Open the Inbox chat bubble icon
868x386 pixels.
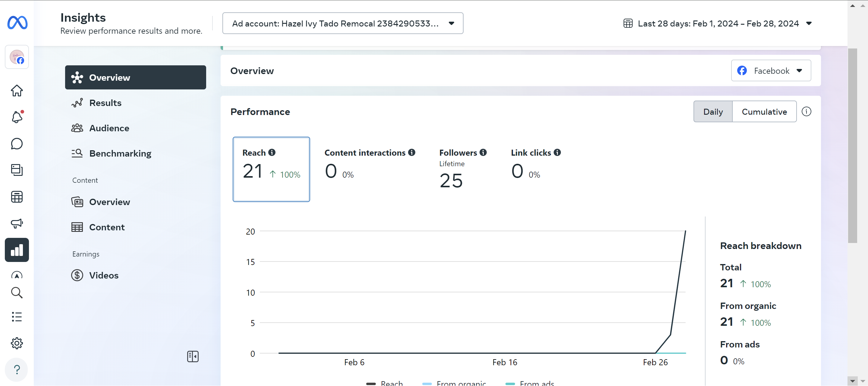coord(17,144)
